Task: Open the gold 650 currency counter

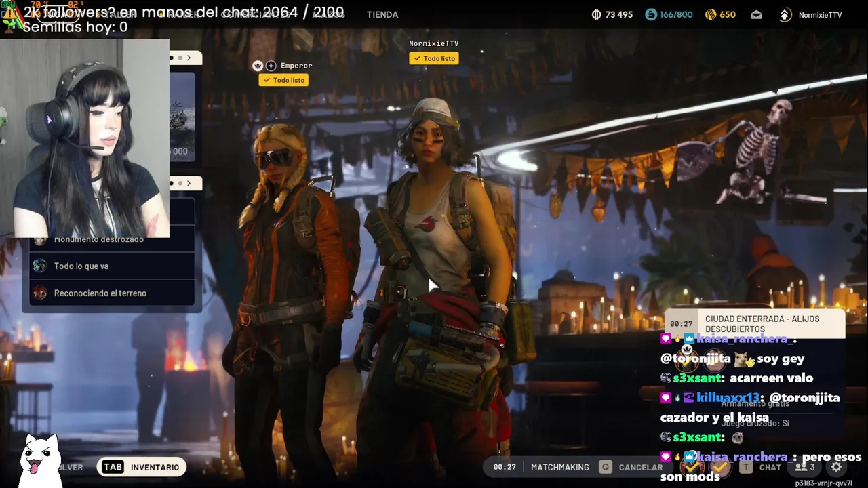Action: coord(720,14)
